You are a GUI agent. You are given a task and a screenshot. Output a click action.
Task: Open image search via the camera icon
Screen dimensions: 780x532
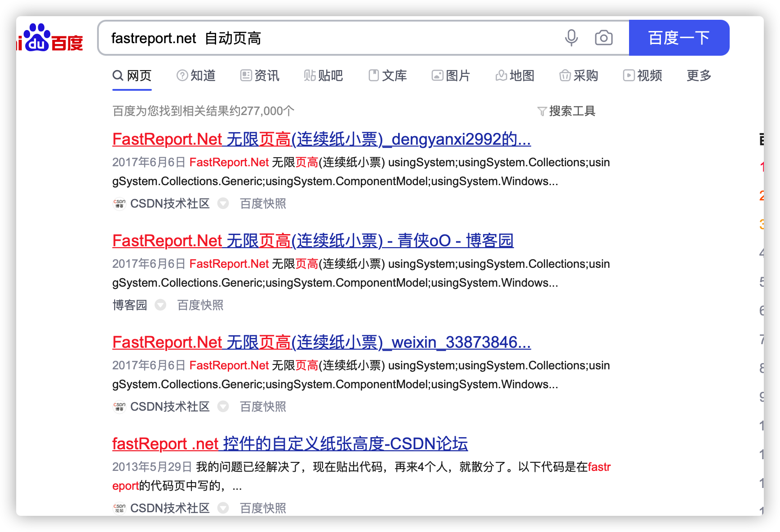click(603, 38)
